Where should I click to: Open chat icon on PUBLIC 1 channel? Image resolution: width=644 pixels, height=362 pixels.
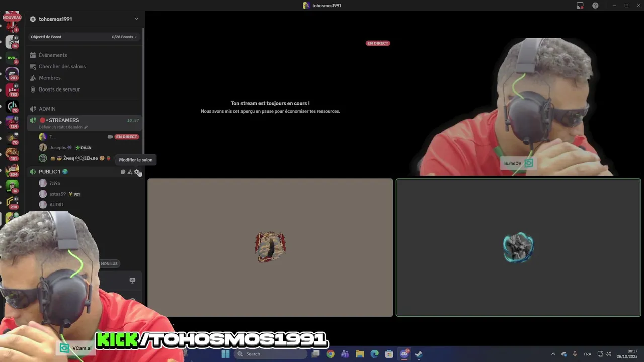pyautogui.click(x=123, y=172)
